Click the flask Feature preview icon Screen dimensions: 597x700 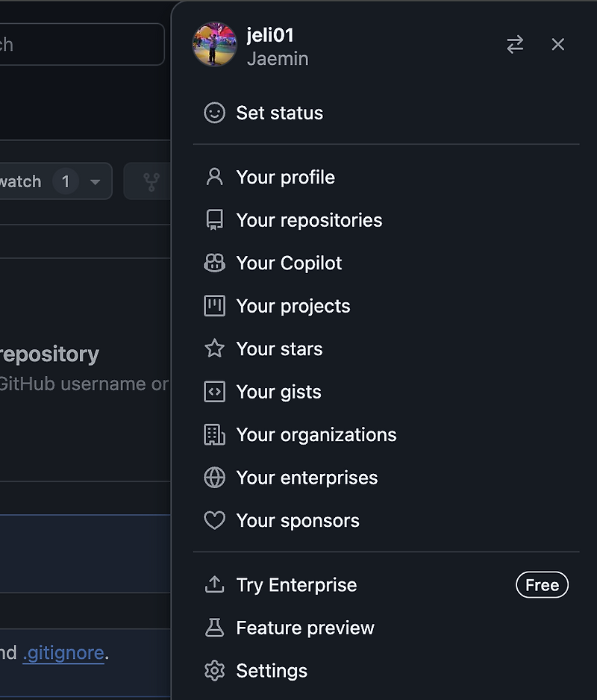coord(215,628)
